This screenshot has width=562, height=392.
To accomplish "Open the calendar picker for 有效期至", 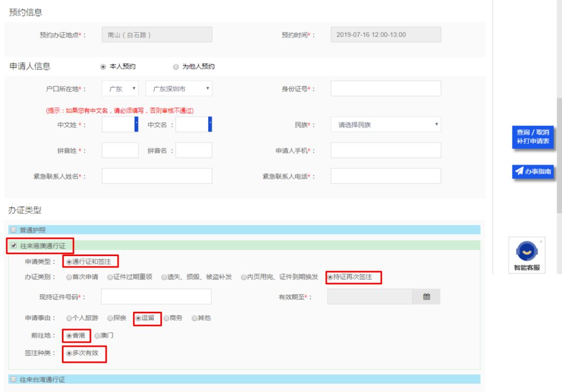I will [x=426, y=297].
